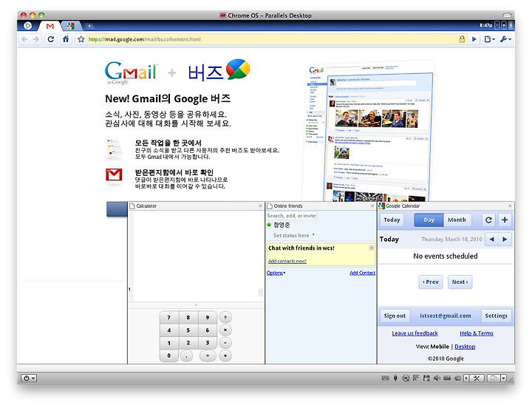This screenshot has height=408, width=532.
Task: Click the 8:47p clock in the top bar
Action: click(x=486, y=25)
